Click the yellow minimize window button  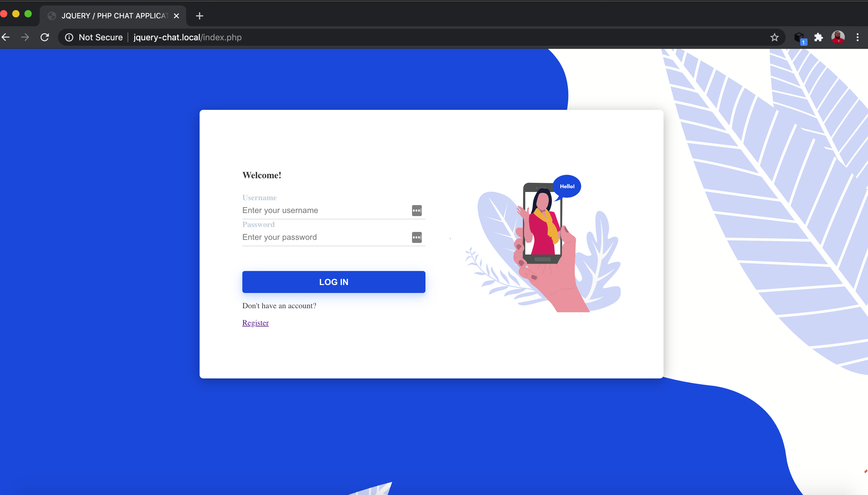click(x=16, y=14)
